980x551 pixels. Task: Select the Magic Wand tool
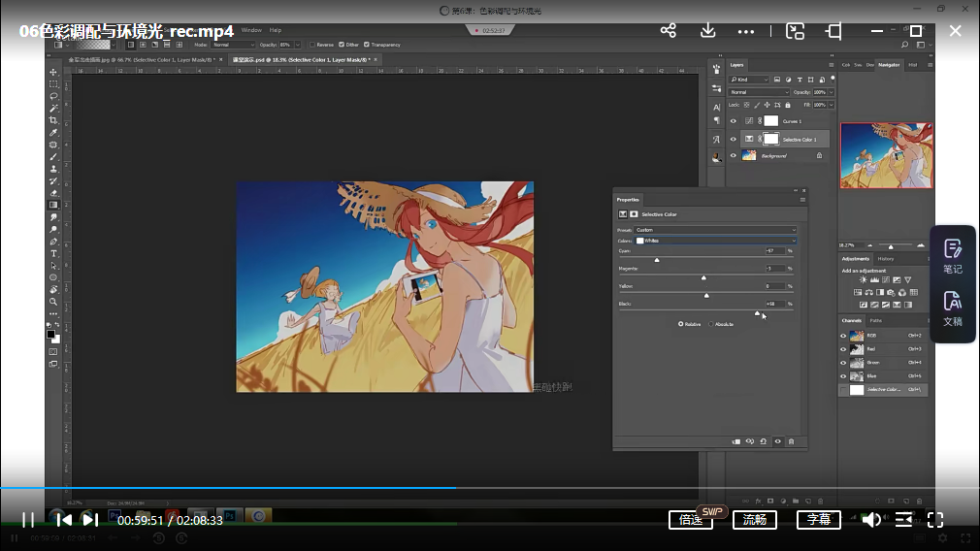[x=53, y=108]
